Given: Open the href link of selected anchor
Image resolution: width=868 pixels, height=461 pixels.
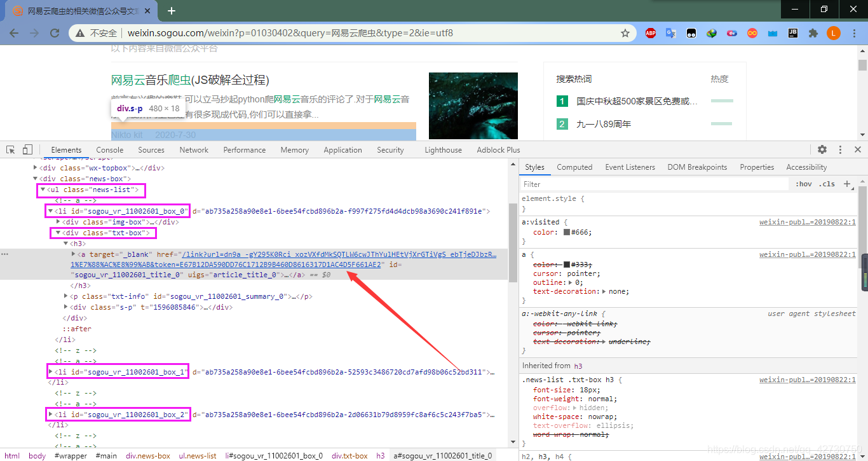Looking at the screenshot, I should [282, 259].
